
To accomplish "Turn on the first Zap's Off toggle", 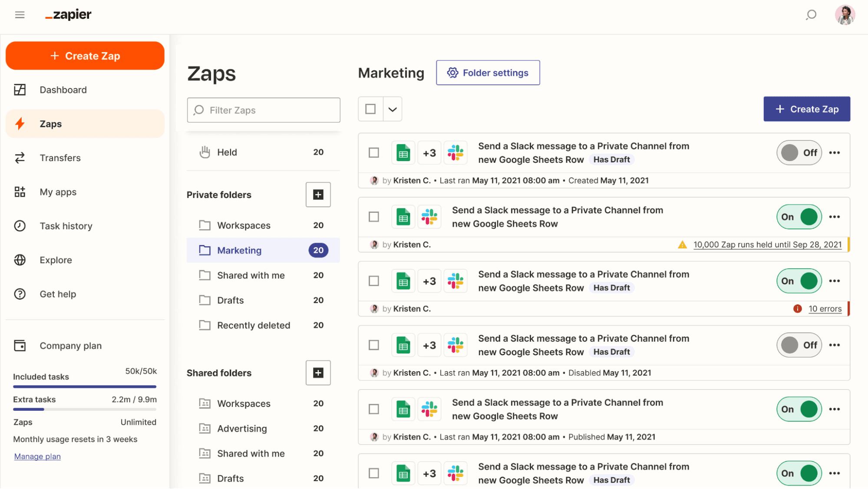I will point(799,152).
